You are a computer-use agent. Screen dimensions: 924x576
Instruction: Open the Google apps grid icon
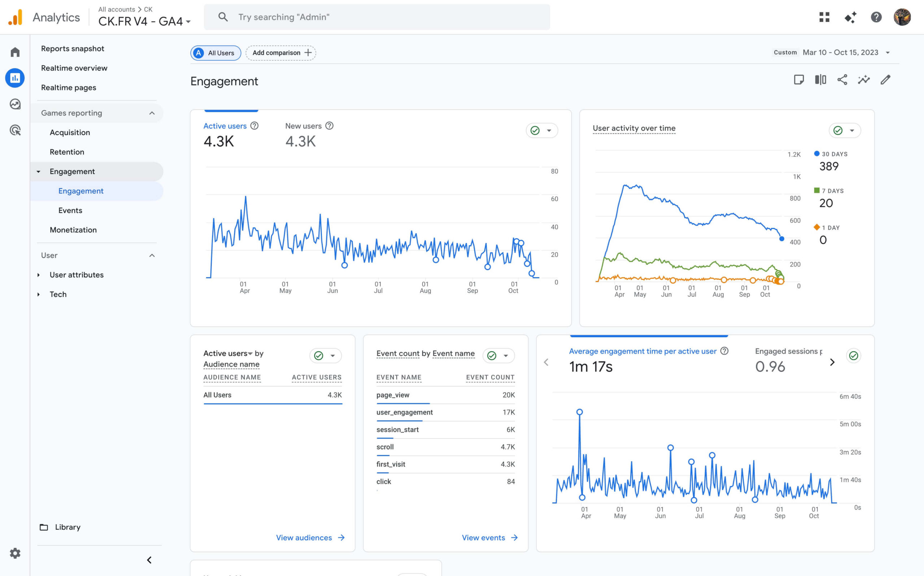[x=824, y=17]
